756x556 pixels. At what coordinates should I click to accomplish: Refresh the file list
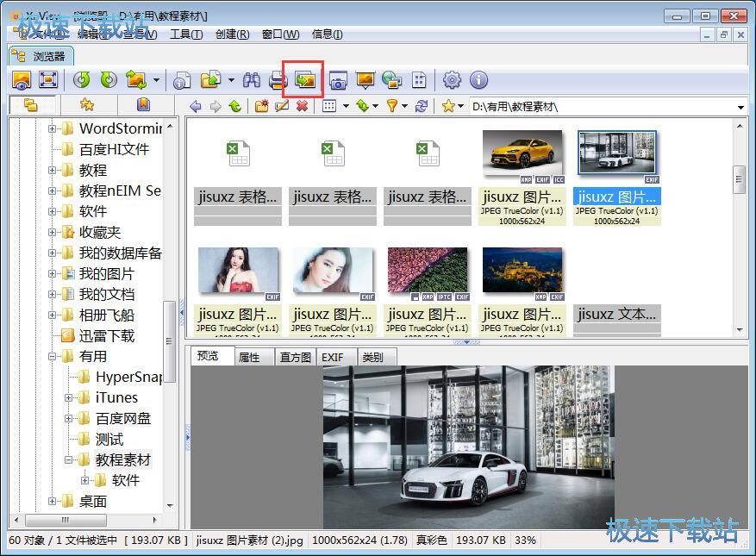422,106
